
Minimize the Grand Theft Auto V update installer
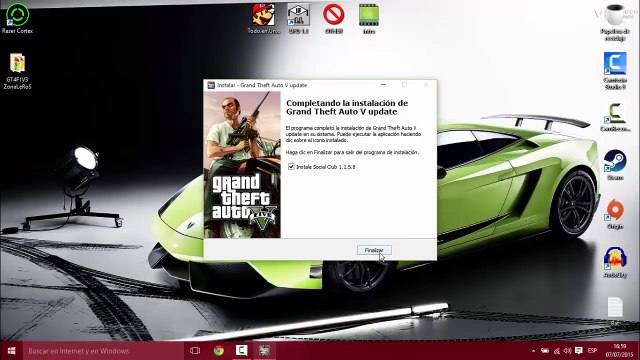(383, 84)
